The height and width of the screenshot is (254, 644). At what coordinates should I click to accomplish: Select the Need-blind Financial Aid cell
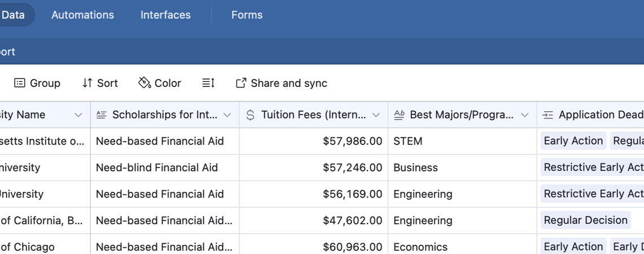point(165,167)
